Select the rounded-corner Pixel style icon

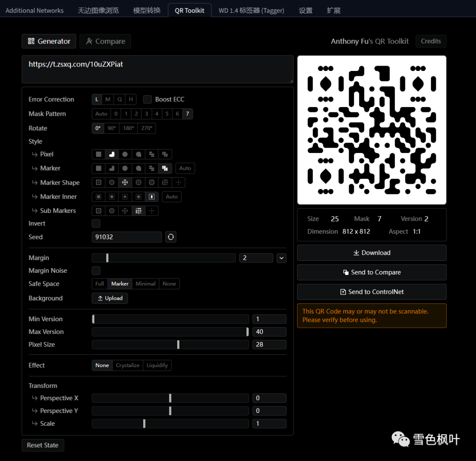112,154
